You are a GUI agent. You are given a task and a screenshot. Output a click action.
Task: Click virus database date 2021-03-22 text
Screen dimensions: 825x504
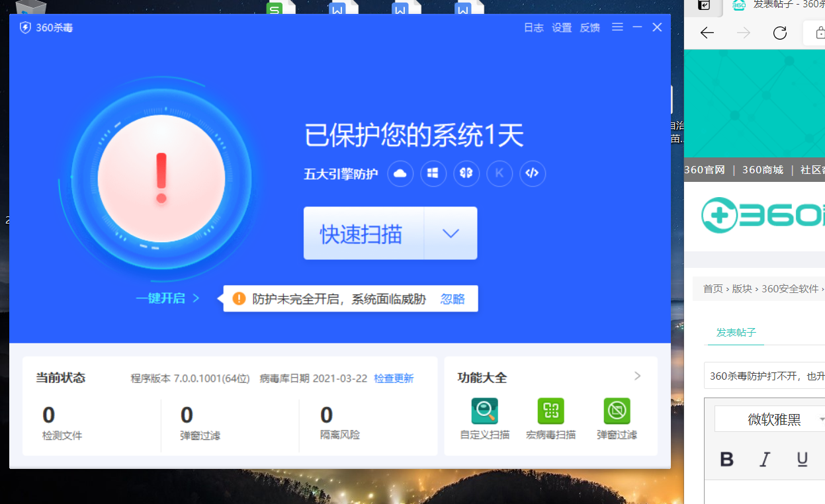point(314,378)
